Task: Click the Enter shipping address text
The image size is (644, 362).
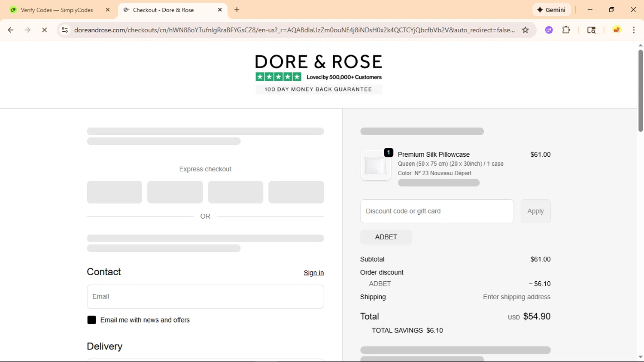Action: [x=516, y=297]
